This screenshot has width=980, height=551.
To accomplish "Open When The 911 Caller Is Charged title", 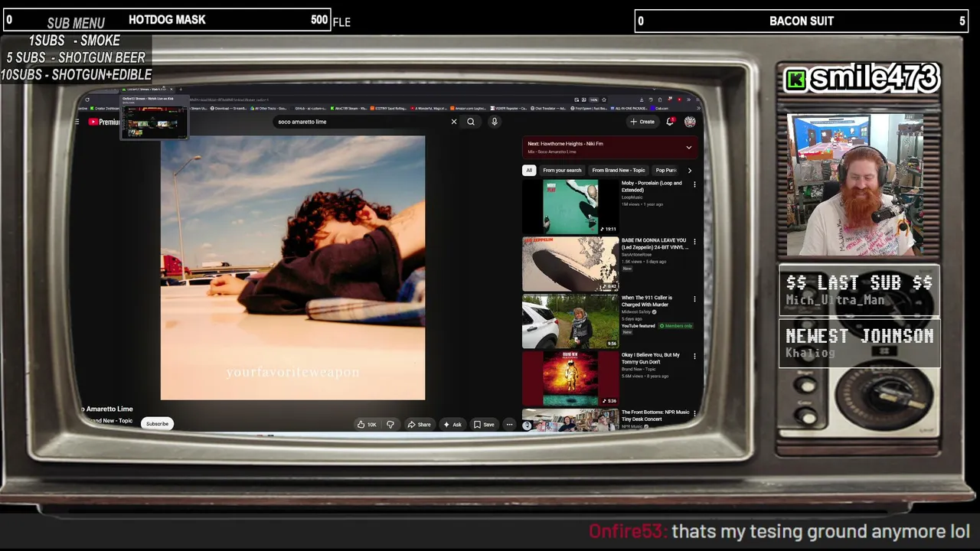I will [647, 301].
